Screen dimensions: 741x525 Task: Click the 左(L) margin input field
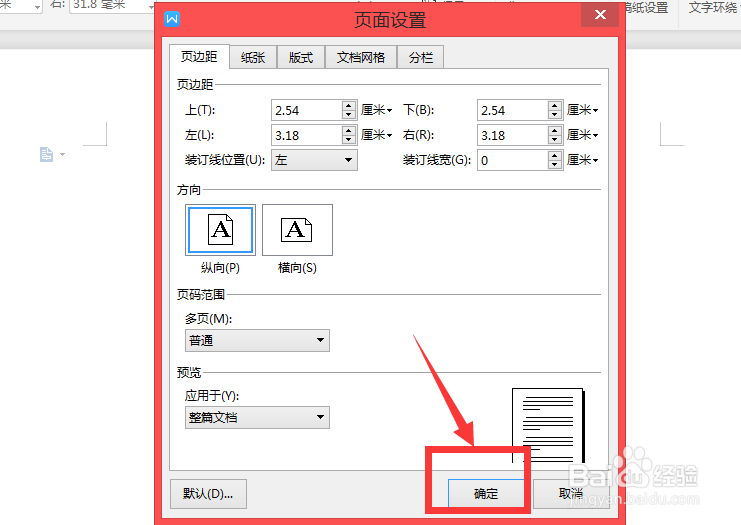(x=306, y=135)
